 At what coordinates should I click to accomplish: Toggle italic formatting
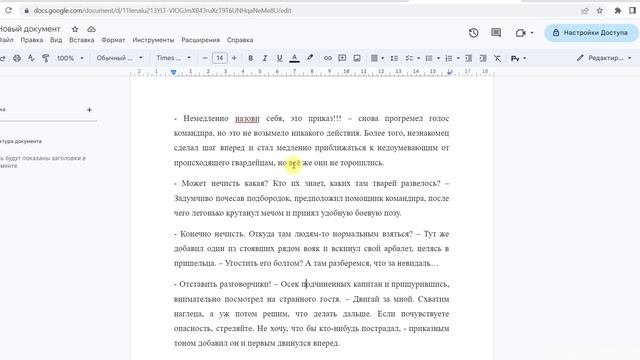pos(265,58)
